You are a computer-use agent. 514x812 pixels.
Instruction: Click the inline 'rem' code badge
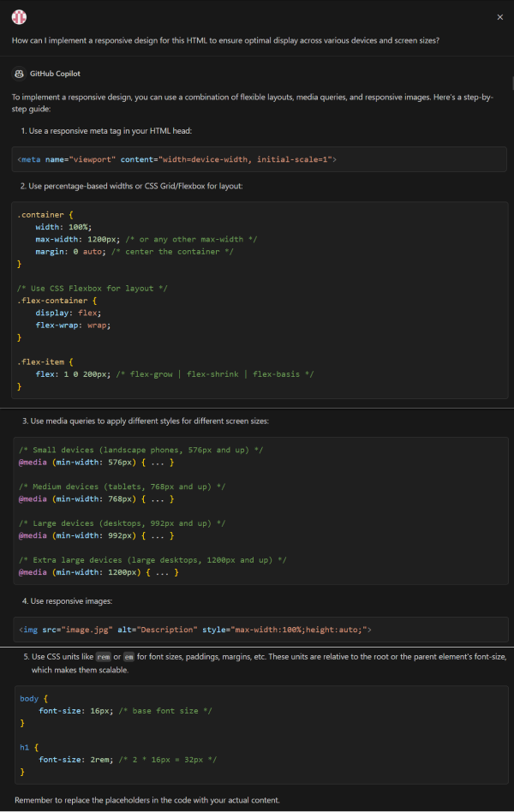tap(104, 657)
